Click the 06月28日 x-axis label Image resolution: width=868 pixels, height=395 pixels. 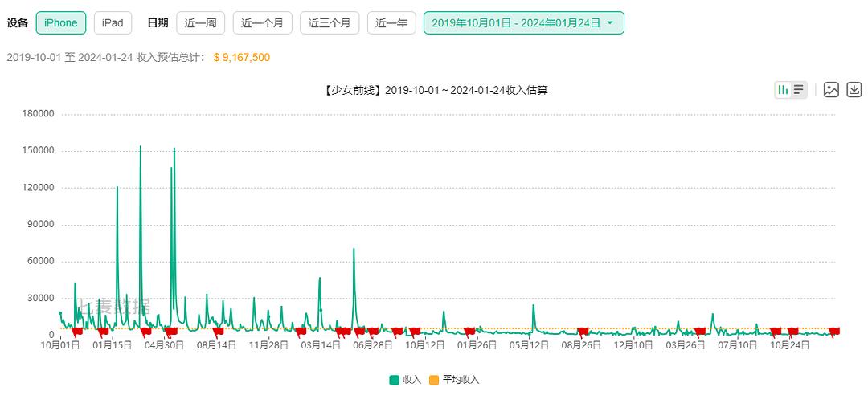pos(373,345)
